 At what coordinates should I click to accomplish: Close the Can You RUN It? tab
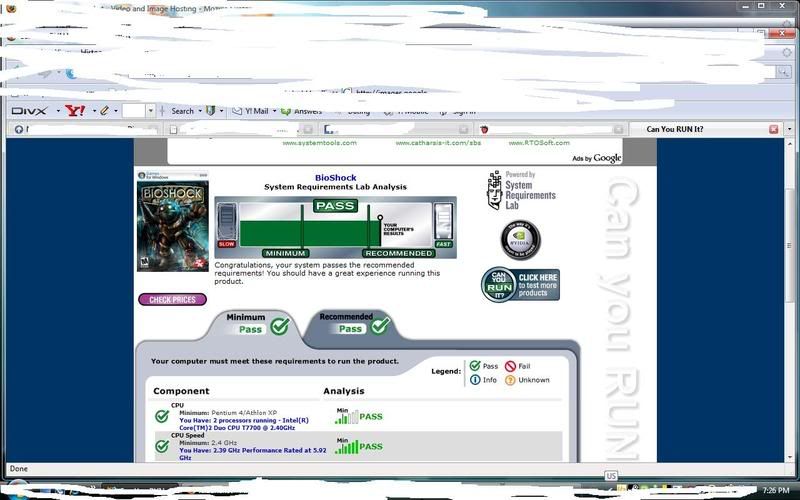pyautogui.click(x=773, y=130)
